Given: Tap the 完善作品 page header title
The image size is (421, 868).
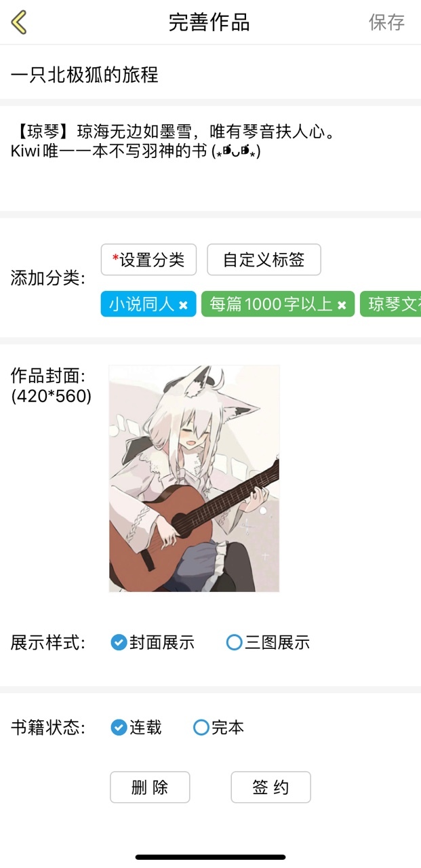Looking at the screenshot, I should [209, 22].
